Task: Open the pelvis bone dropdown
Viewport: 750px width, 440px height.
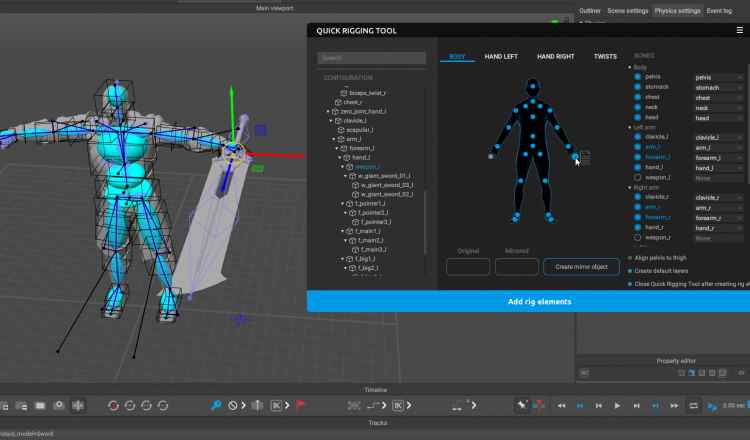Action: (x=718, y=77)
